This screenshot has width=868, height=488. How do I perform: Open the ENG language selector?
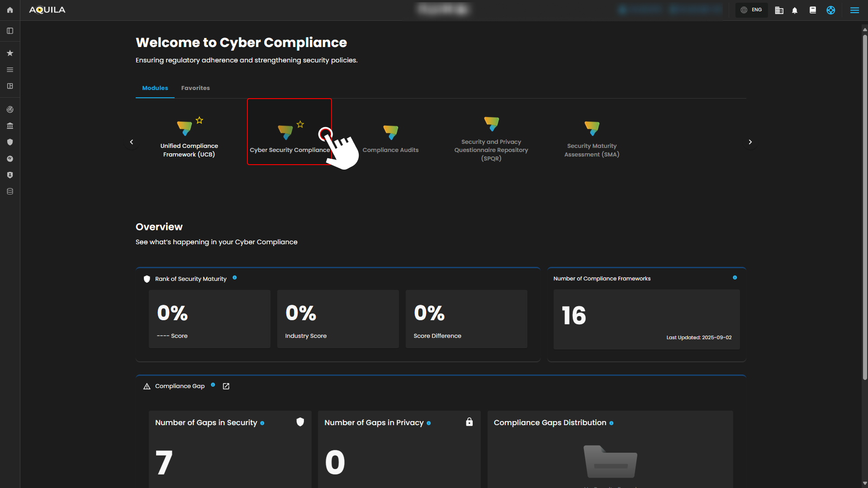(751, 10)
